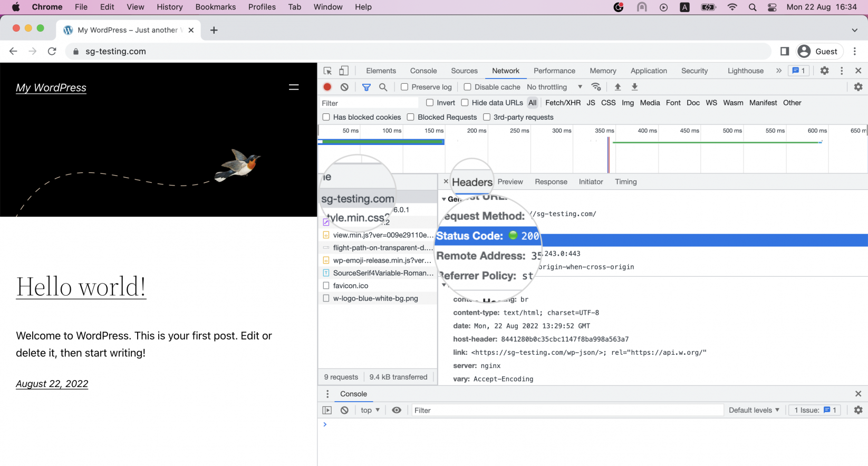868x466 pixels.
Task: Toggle Chrome side panel icon
Action: pos(785,51)
